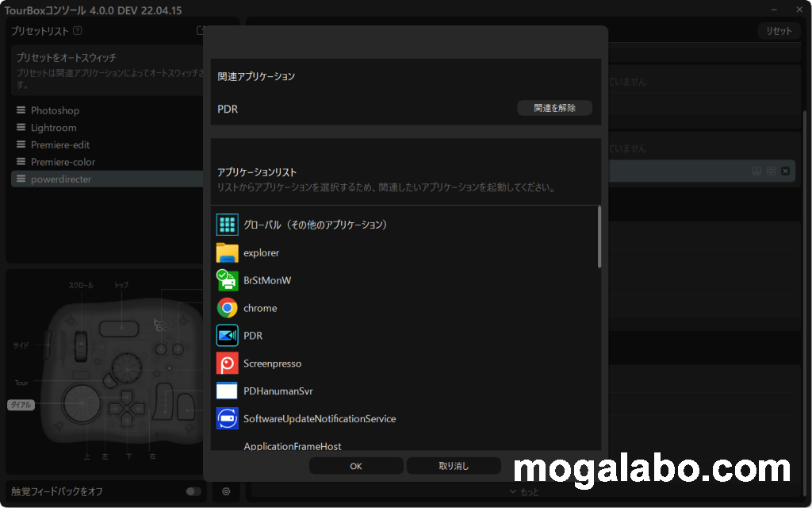Viewport: 812px width, 508px height.
Task: Open settings via the gear icon
Action: click(x=226, y=491)
